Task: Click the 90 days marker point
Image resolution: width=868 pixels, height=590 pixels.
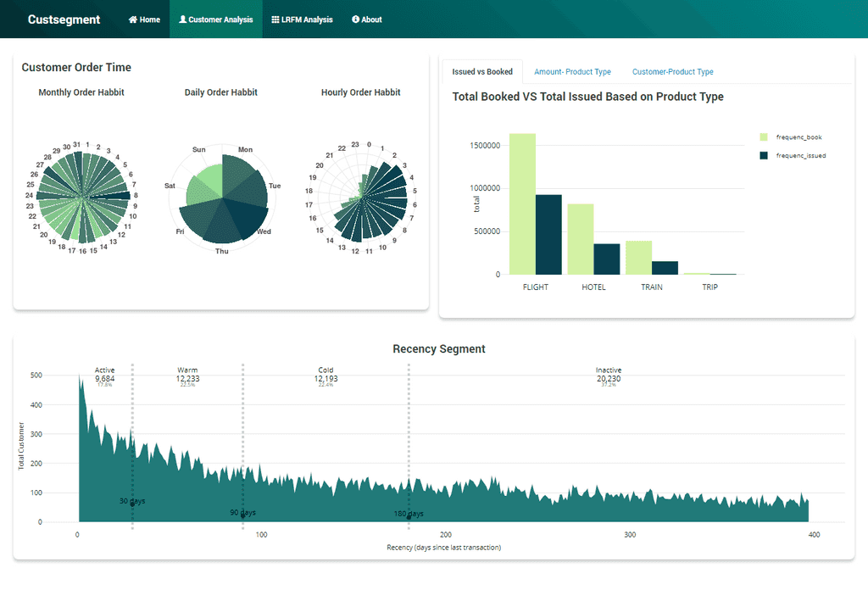Action: coord(243,514)
